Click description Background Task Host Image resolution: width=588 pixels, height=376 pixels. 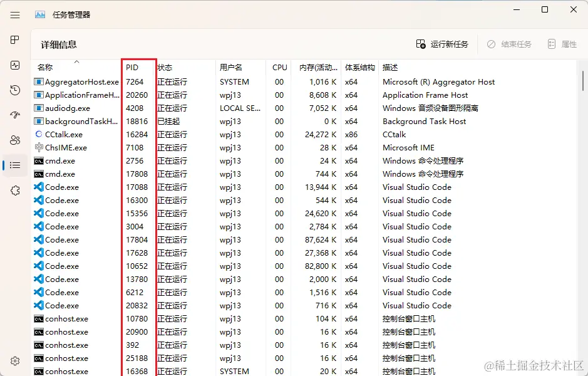(x=424, y=121)
